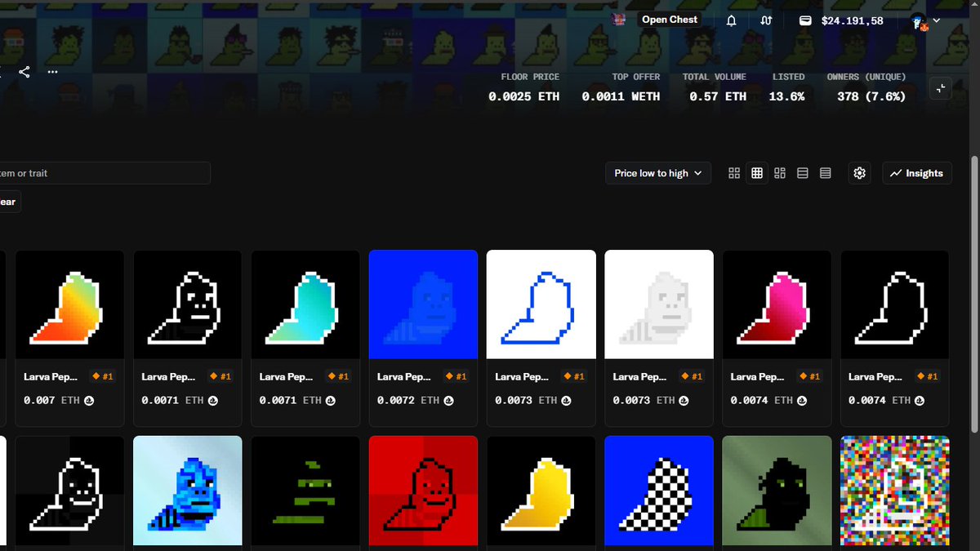Click rarity badge on pink gradient Pepe card
The height and width of the screenshot is (551, 980).
click(809, 377)
